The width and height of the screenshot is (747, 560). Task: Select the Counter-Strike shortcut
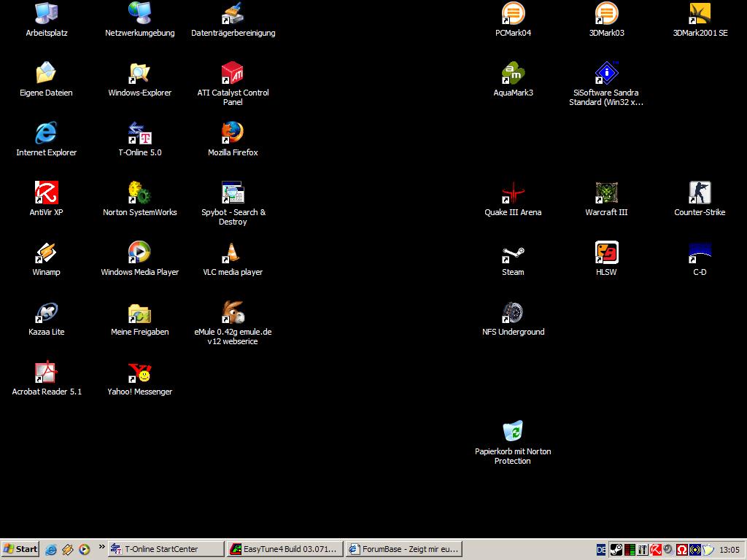700,199
